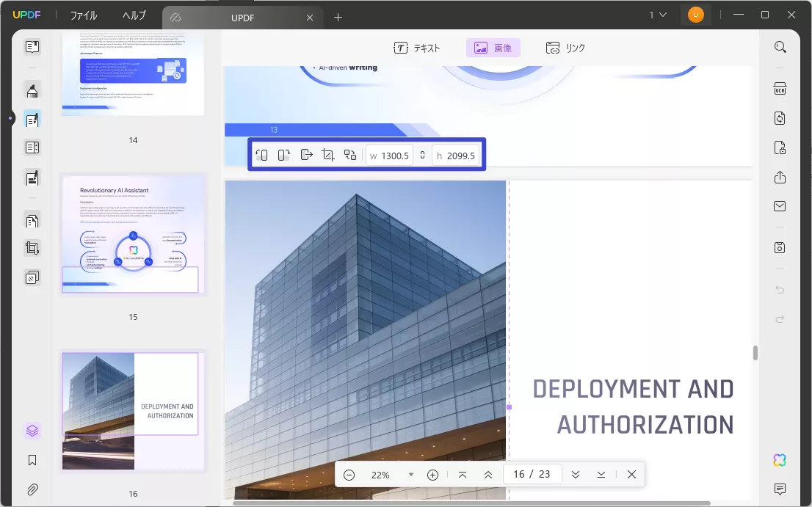The height and width of the screenshot is (507, 812).
Task: Open the UPDF AI assistant icon
Action: coord(780,460)
